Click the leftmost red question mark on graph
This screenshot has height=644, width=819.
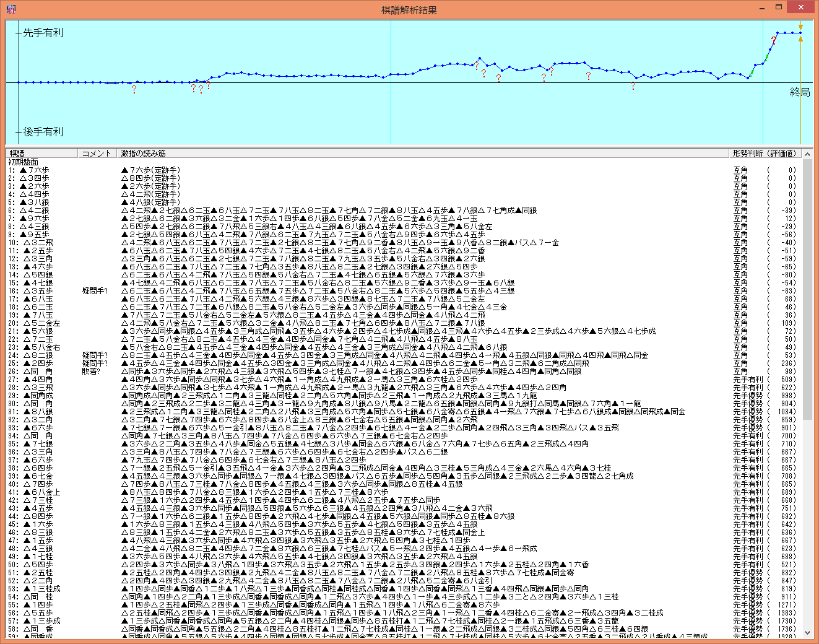pos(134,90)
